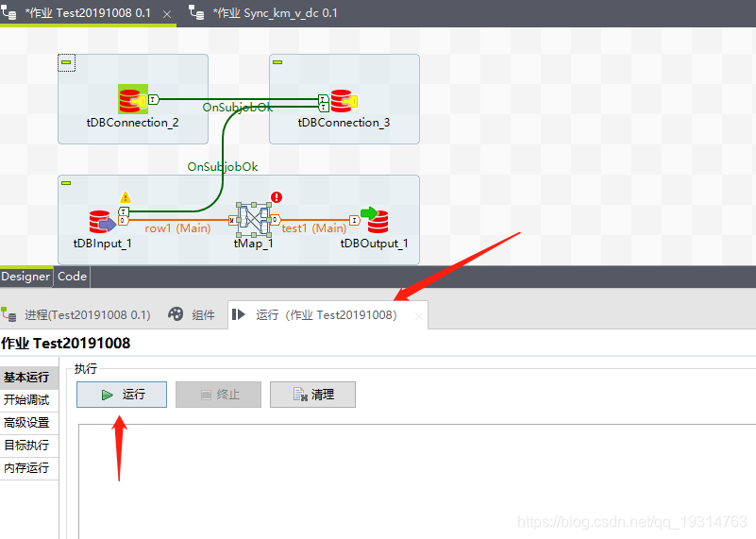
Task: Click the job icon on Sync_km_v_dc tab
Action: click(x=196, y=12)
